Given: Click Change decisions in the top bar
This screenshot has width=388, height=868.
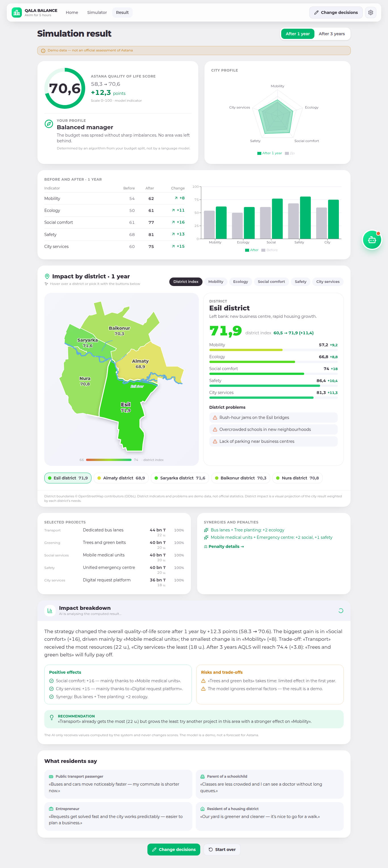Looking at the screenshot, I should tap(336, 12).
